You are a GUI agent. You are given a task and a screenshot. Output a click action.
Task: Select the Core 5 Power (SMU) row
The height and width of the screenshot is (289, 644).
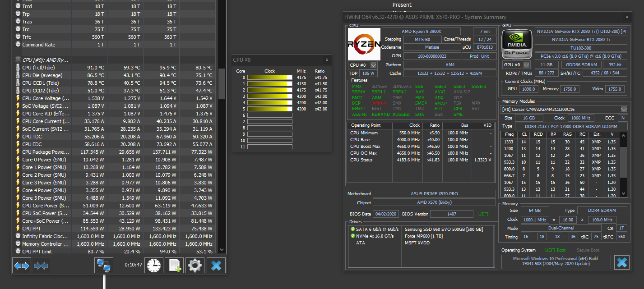[116, 198]
